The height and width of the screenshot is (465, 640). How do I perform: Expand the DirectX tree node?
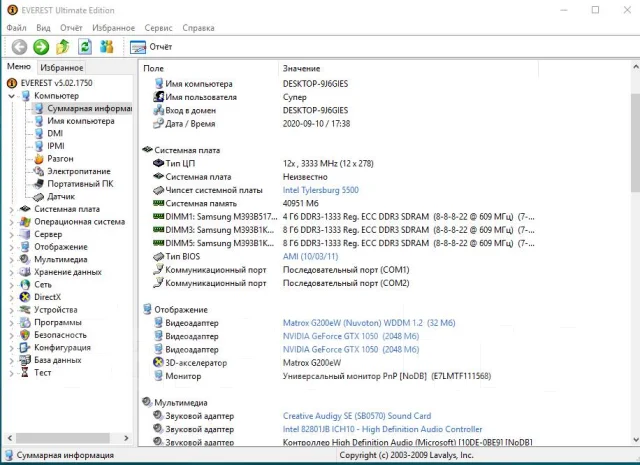pyautogui.click(x=11, y=298)
